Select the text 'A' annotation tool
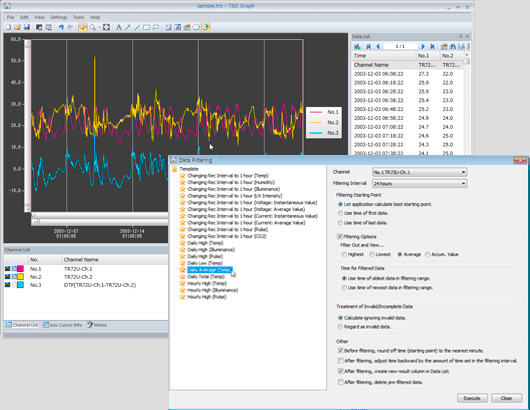Viewport: 530px width, 410px height. click(119, 27)
